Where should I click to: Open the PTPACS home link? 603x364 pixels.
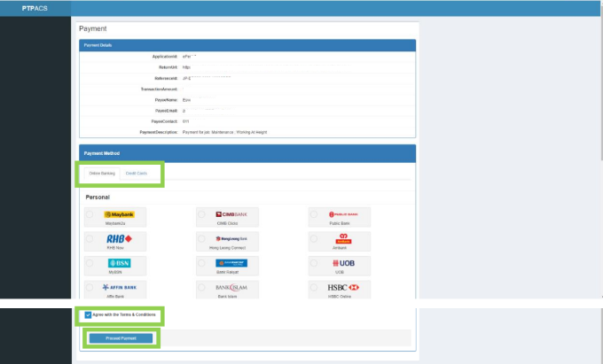coord(35,8)
